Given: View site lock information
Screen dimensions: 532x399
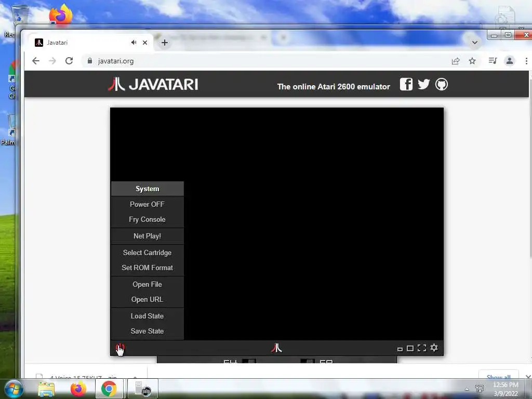Looking at the screenshot, I should click(89, 61).
